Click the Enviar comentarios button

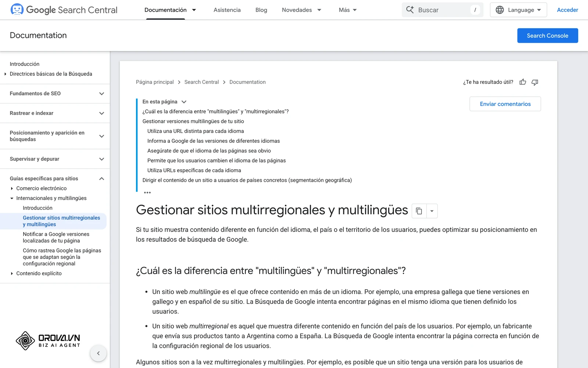(x=505, y=104)
